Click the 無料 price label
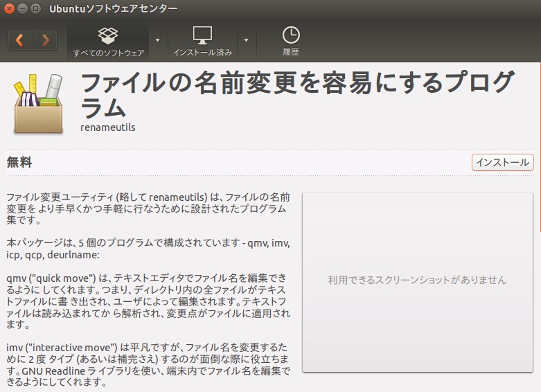Image resolution: width=541 pixels, height=392 pixels. click(19, 162)
